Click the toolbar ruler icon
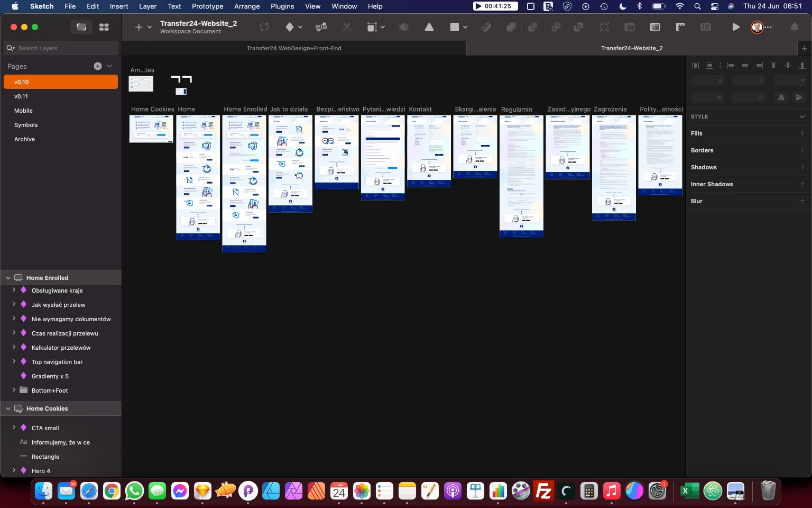This screenshot has height=508, width=812. click(x=680, y=27)
